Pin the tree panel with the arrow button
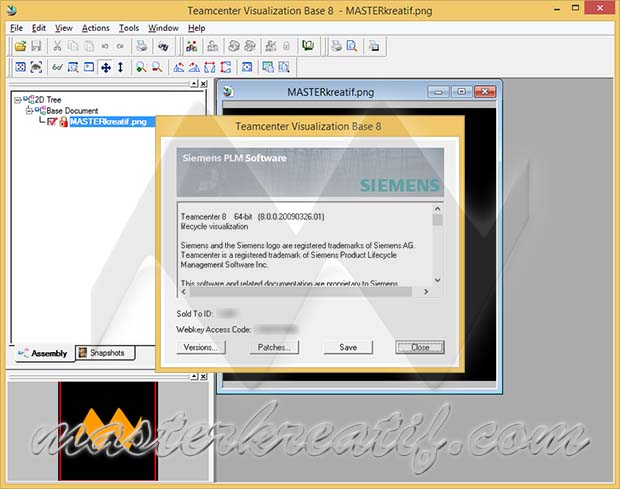Screen dimensions: 620x489 pos(194,84)
